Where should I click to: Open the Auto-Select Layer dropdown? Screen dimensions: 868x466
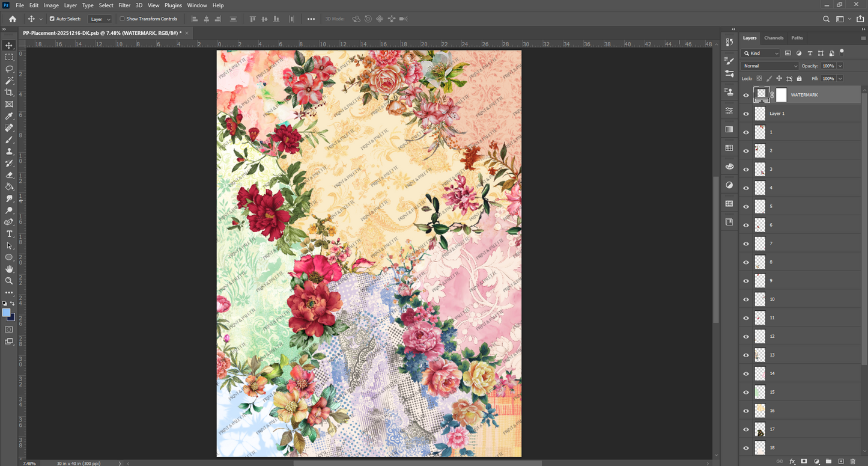100,19
